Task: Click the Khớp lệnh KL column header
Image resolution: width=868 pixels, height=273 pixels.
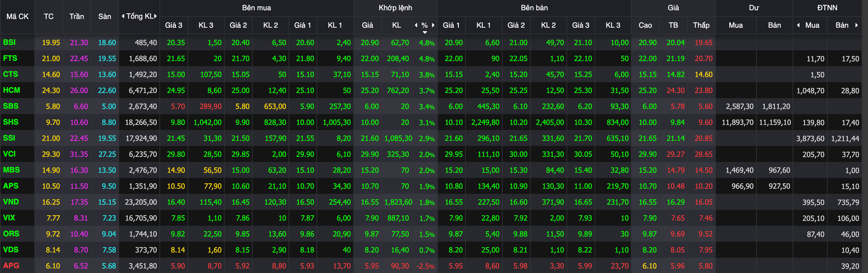Action: [396, 25]
